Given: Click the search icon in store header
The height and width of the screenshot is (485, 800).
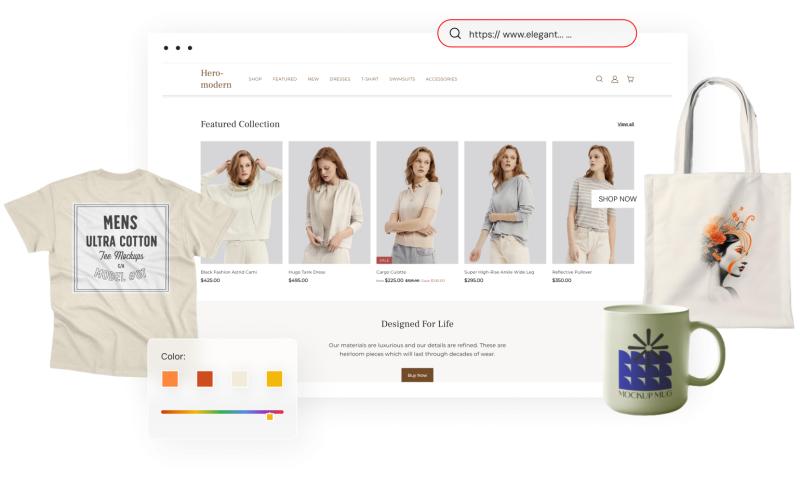Looking at the screenshot, I should coord(599,79).
